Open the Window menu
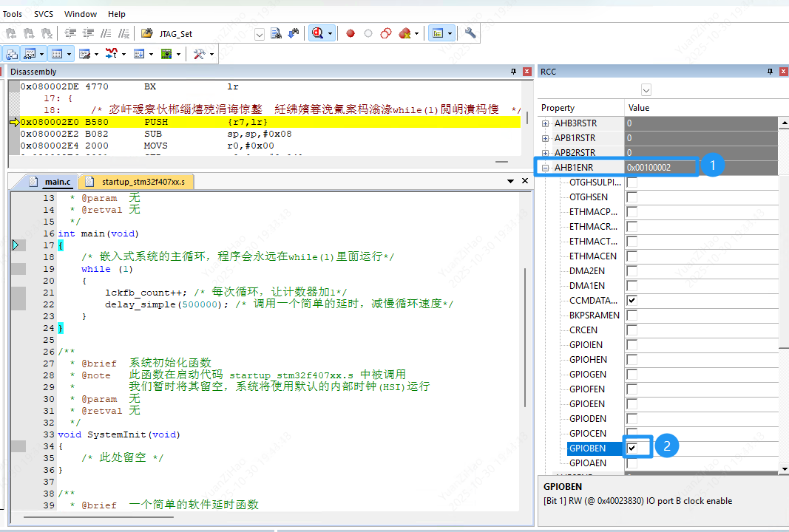Image resolution: width=789 pixels, height=532 pixels. pyautogui.click(x=81, y=14)
